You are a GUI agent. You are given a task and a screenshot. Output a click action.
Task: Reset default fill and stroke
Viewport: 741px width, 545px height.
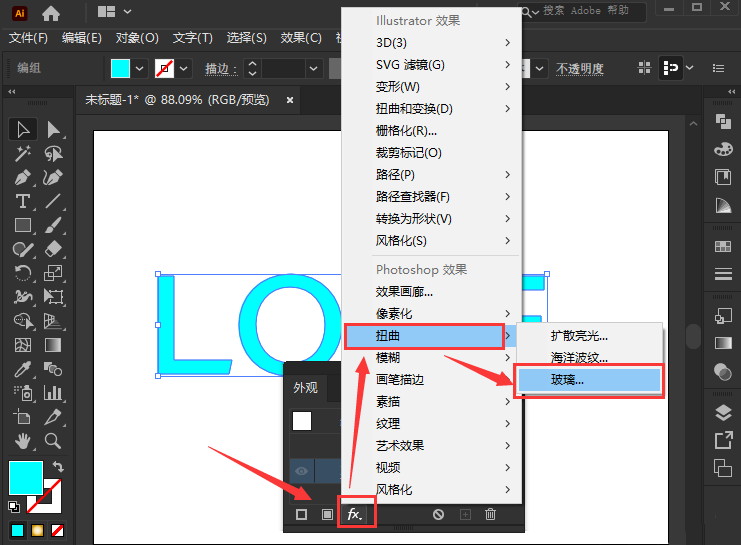14,507
